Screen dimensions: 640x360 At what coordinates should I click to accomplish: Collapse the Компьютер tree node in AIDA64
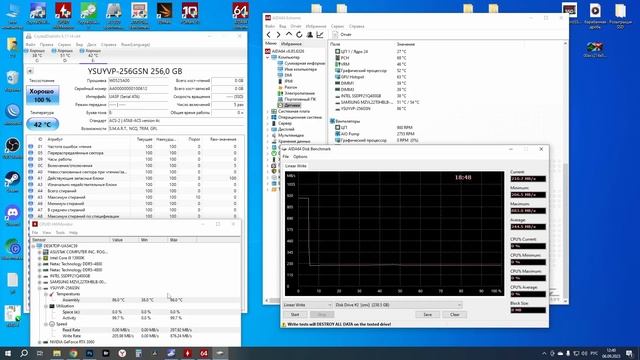click(x=268, y=58)
